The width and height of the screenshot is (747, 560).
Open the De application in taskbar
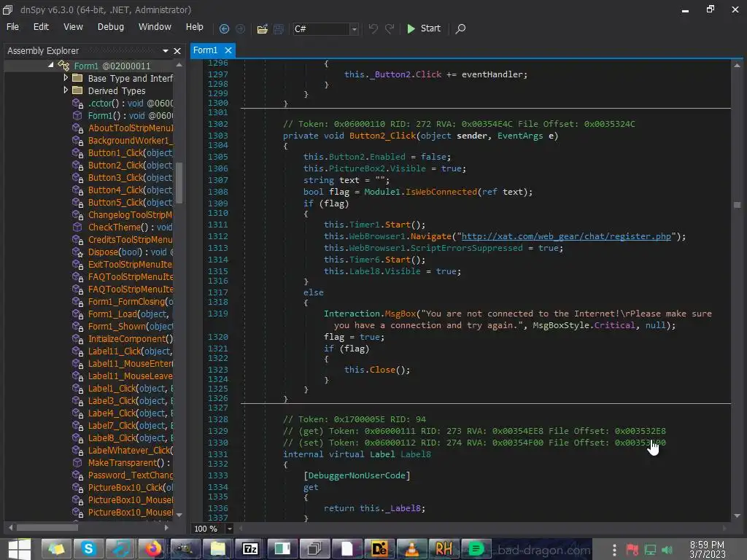tap(379, 548)
